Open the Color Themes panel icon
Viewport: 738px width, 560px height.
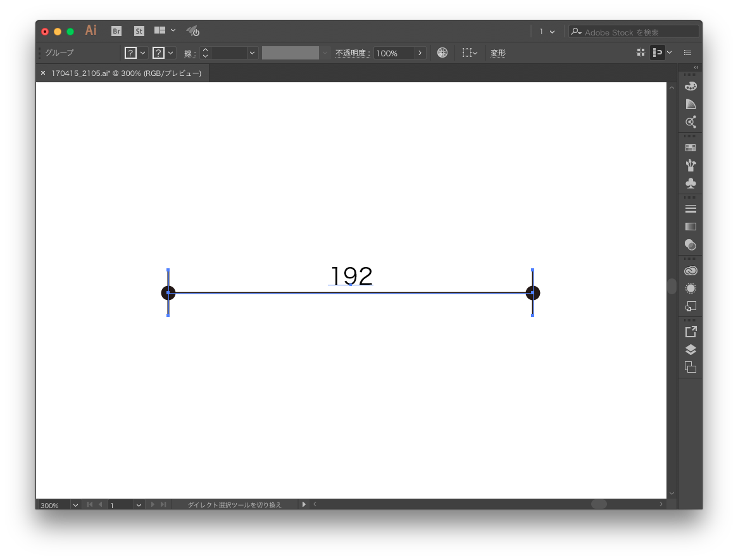click(x=691, y=122)
